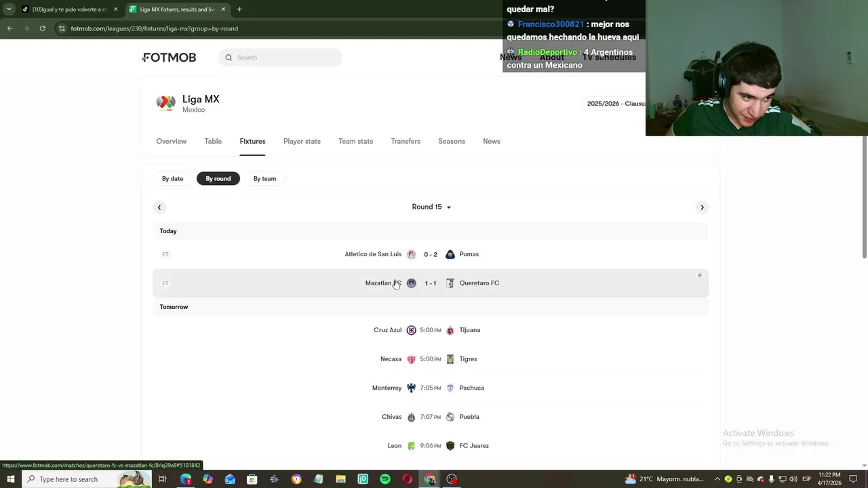Click the Pumas team crest
The width and height of the screenshot is (868, 488).
pos(450,254)
